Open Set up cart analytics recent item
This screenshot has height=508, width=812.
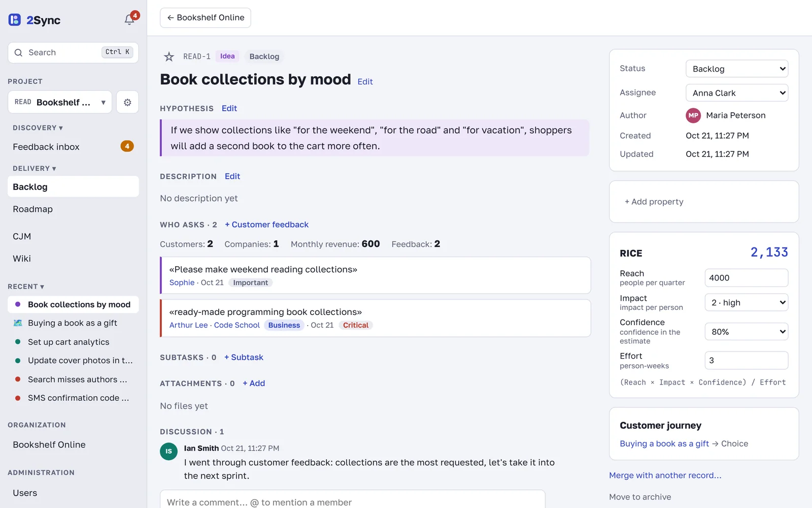(73, 342)
